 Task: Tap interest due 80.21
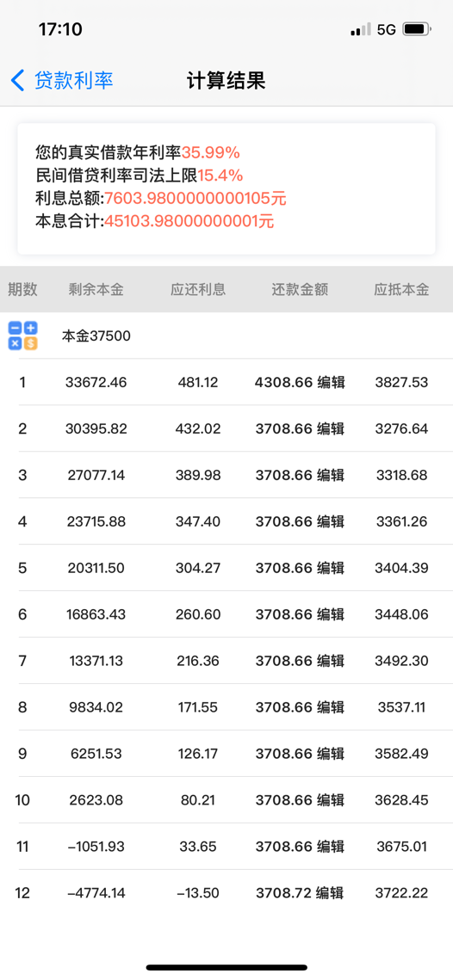coord(198,800)
